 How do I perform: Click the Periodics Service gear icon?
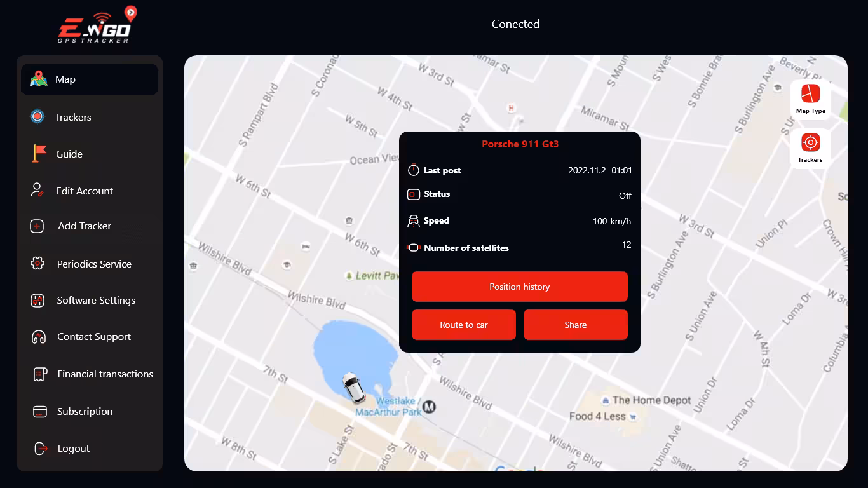[37, 263]
